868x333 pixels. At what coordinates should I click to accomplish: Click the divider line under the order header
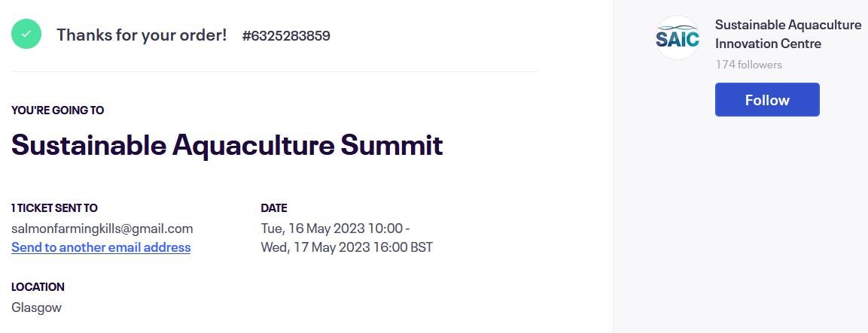click(x=274, y=72)
